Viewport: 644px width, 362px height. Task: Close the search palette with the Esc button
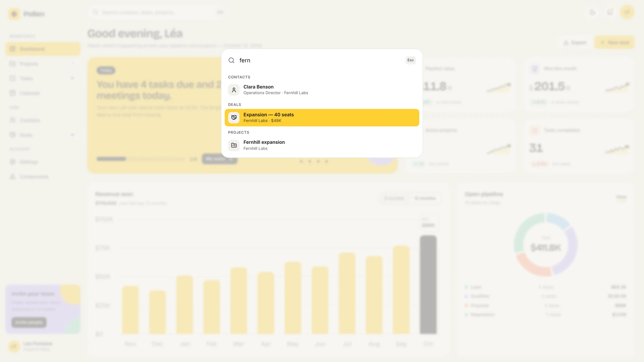(x=411, y=60)
